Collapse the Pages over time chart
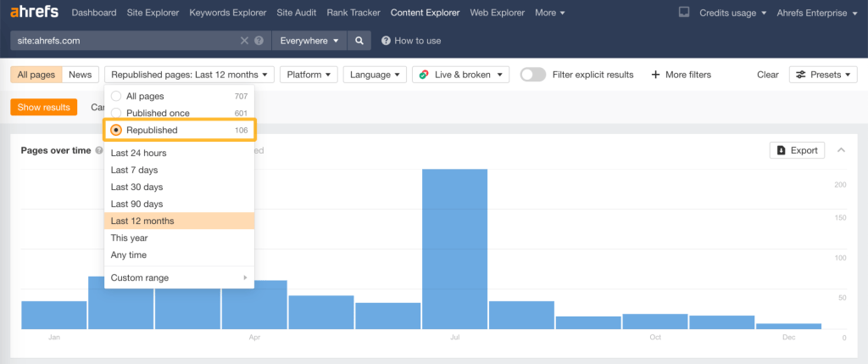868x364 pixels. [x=841, y=150]
